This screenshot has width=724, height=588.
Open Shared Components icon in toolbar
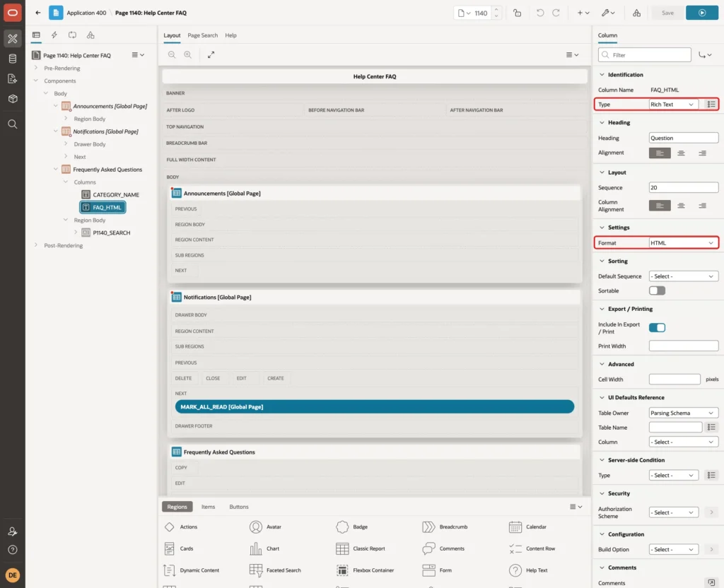(636, 13)
